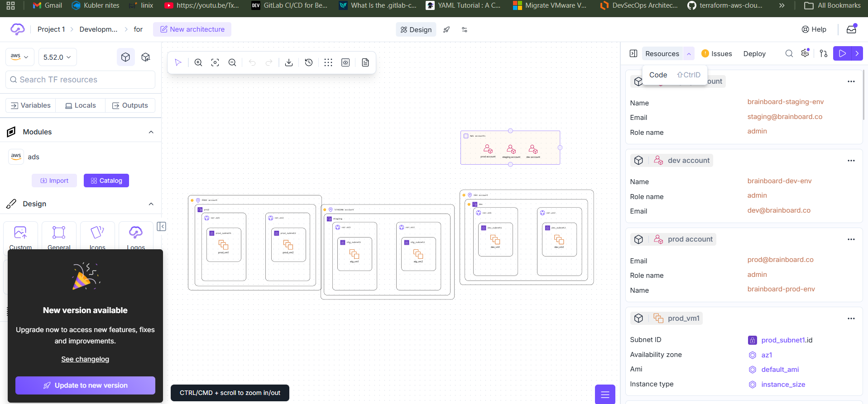Open the settings gear icon

pos(805,53)
